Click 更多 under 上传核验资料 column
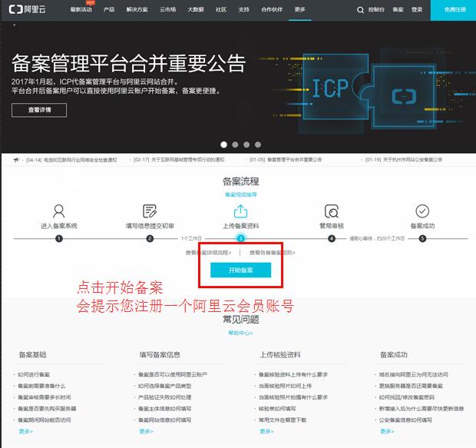 point(267,431)
